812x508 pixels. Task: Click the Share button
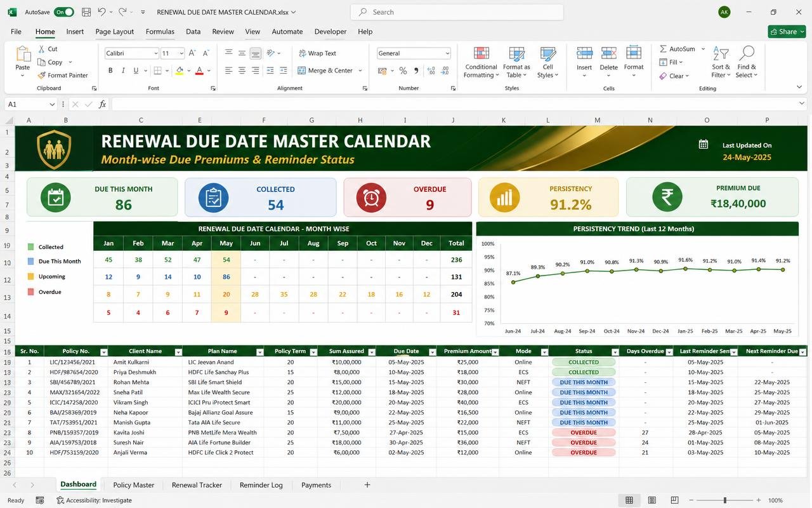click(x=787, y=32)
